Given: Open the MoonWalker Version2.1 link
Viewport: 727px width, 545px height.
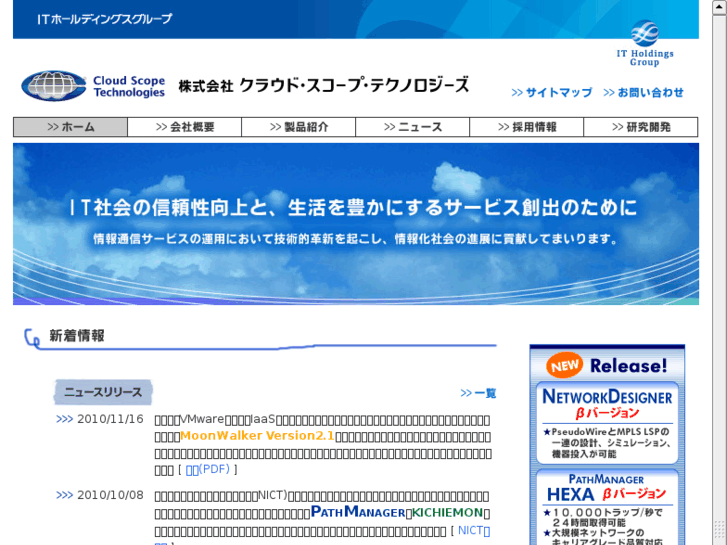Looking at the screenshot, I should (x=257, y=436).
